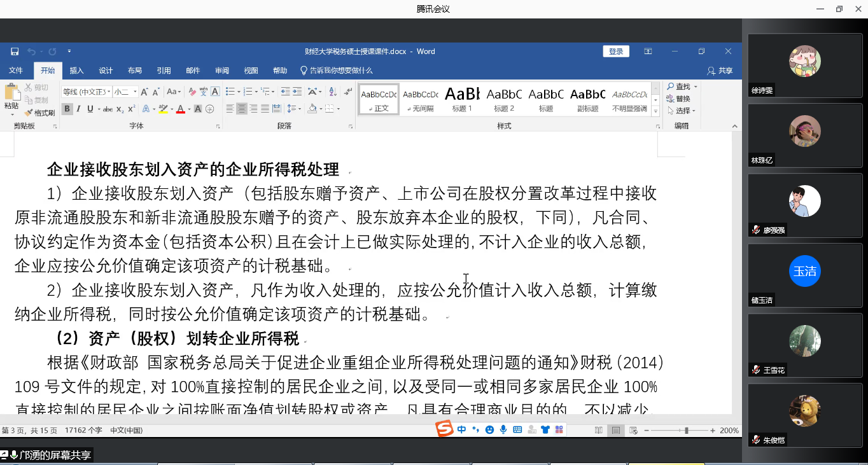The image size is (868, 465).
Task: Apply the 标题 1 heading style
Action: point(462,99)
